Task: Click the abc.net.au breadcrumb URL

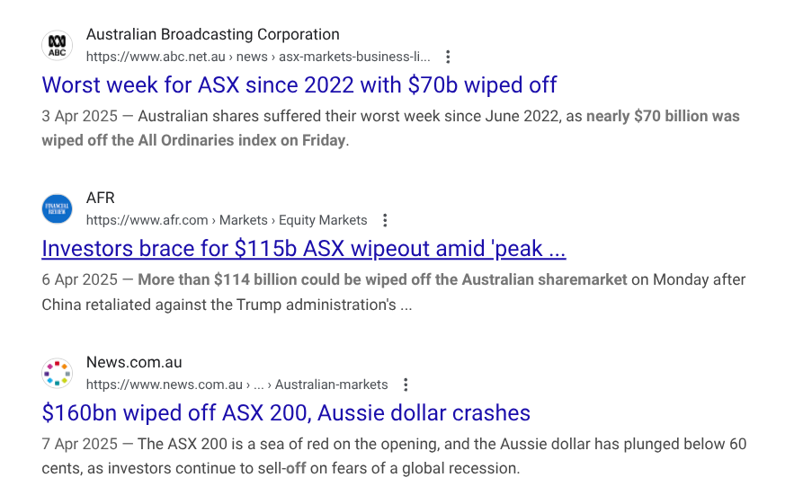Action: pos(258,57)
